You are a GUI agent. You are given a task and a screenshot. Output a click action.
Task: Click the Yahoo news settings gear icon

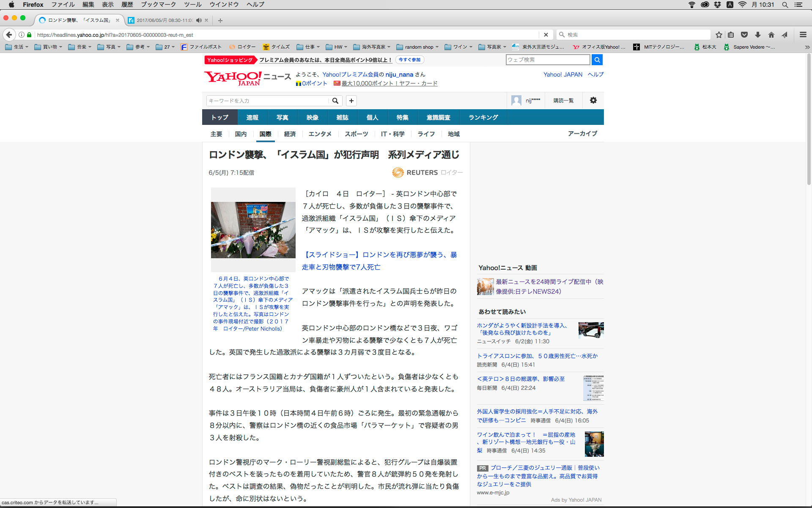click(593, 100)
